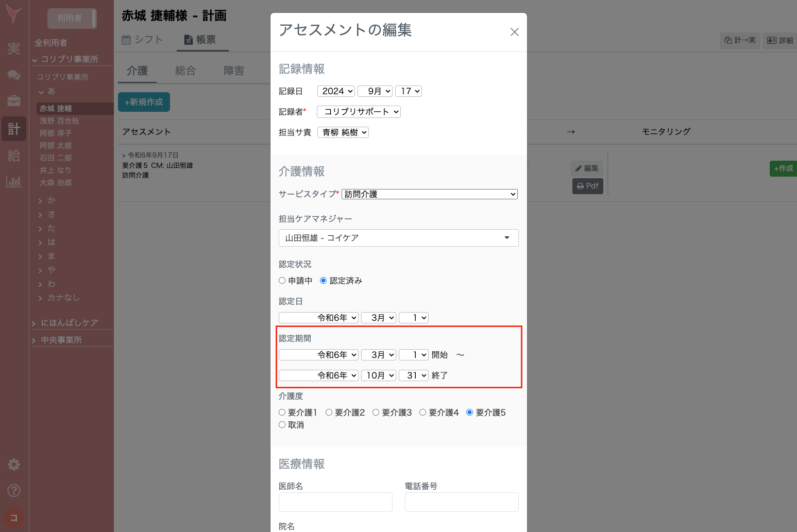Open the briefcase icon in the sidebar
The image size is (797, 532).
click(x=14, y=101)
